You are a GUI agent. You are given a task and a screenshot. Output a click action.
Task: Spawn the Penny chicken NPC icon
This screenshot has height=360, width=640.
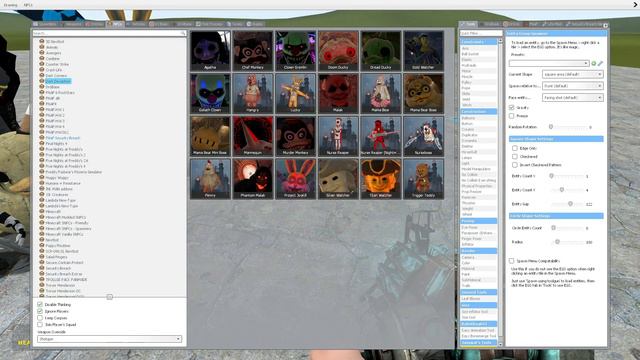[210, 179]
